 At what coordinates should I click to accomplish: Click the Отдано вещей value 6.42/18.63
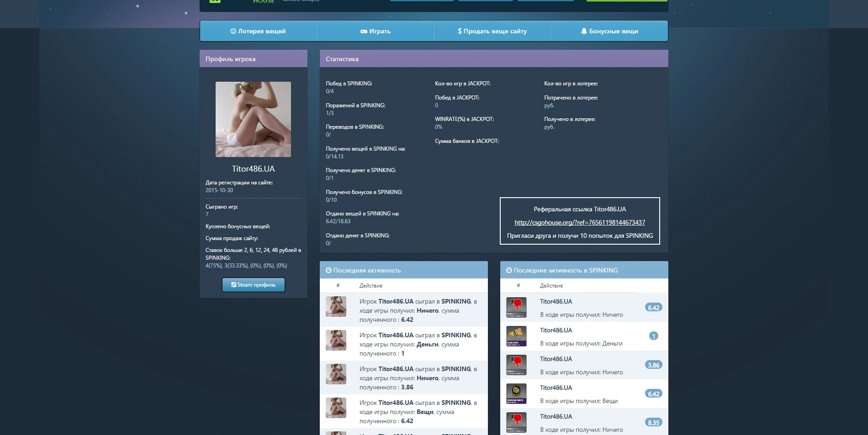point(338,221)
